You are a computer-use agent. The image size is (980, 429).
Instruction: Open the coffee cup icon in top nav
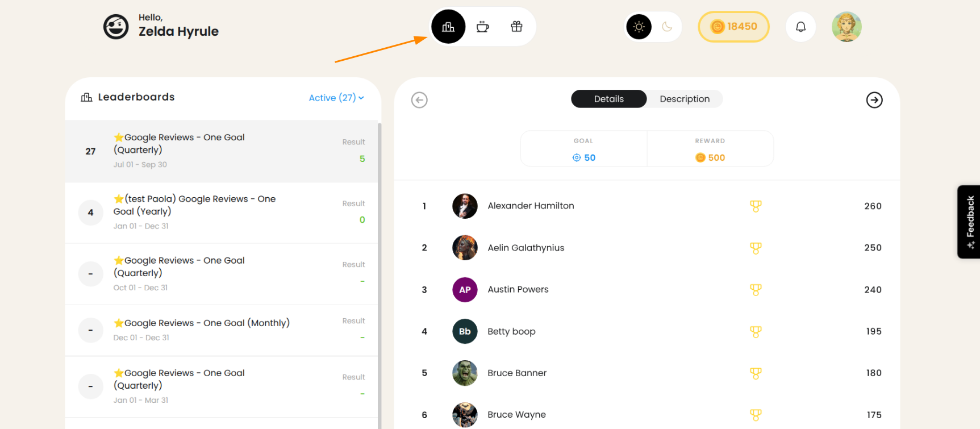point(482,27)
